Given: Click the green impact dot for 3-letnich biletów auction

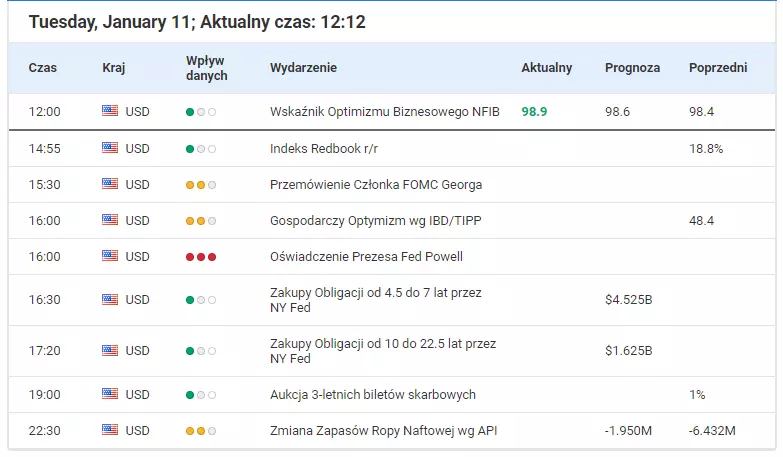Looking at the screenshot, I should tap(190, 395).
